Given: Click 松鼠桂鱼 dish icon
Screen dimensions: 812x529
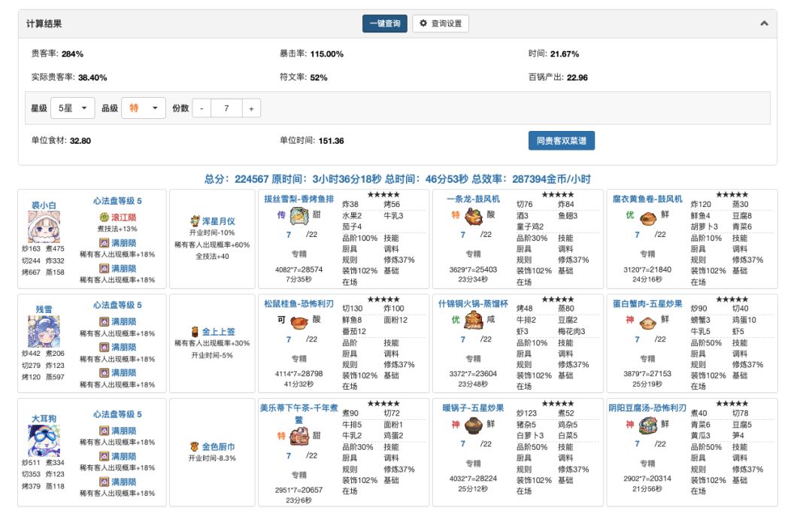Looking at the screenshot, I should pyautogui.click(x=298, y=322).
